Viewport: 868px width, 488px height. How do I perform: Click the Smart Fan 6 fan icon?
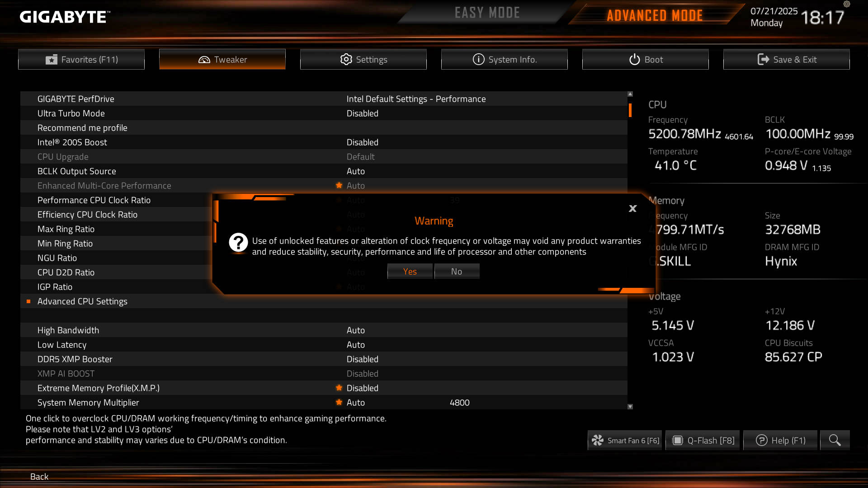tap(598, 441)
